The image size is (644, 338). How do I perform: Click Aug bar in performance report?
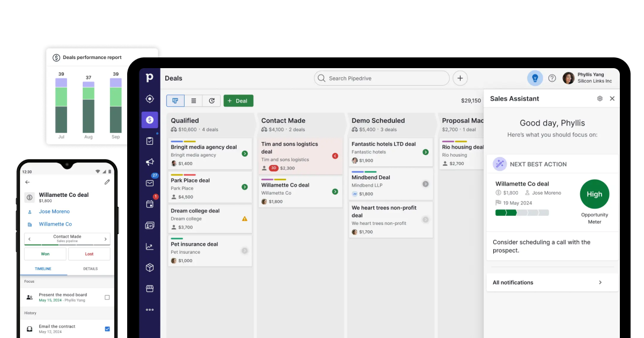click(x=89, y=107)
